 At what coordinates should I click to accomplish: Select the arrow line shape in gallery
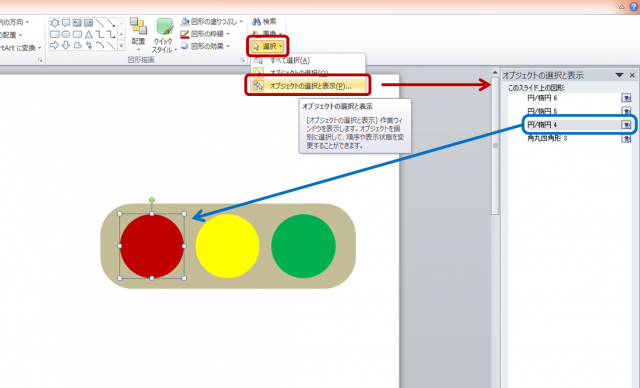pos(111,23)
